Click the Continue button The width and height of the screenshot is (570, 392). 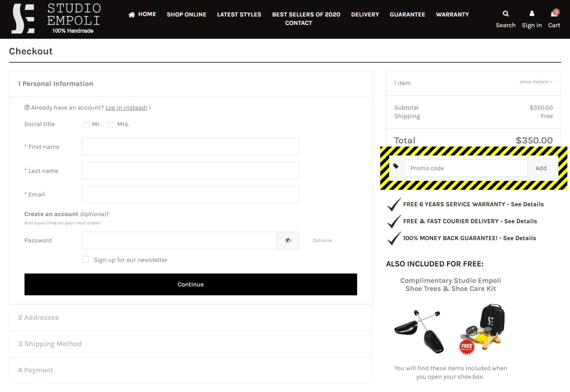pyautogui.click(x=191, y=284)
